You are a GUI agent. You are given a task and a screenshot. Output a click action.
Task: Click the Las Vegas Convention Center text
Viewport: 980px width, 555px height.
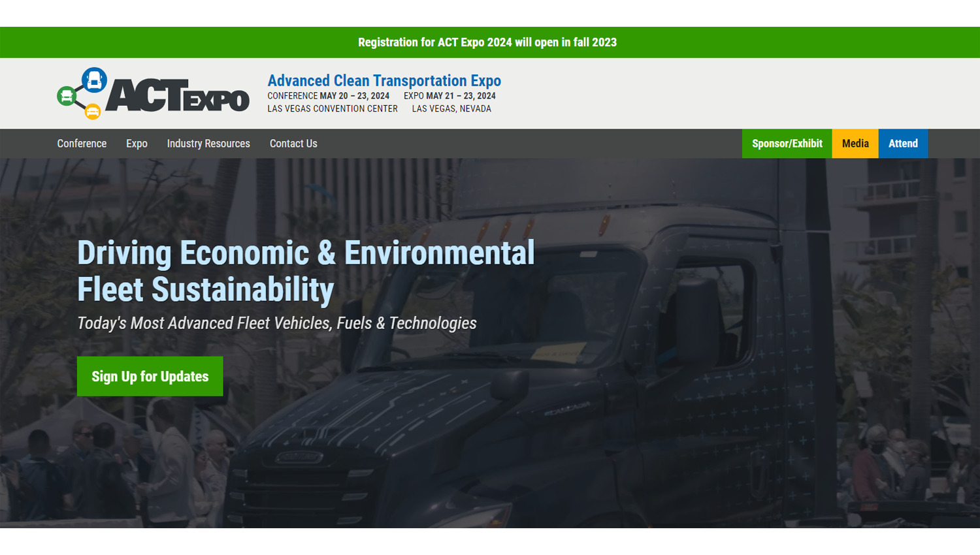point(332,109)
